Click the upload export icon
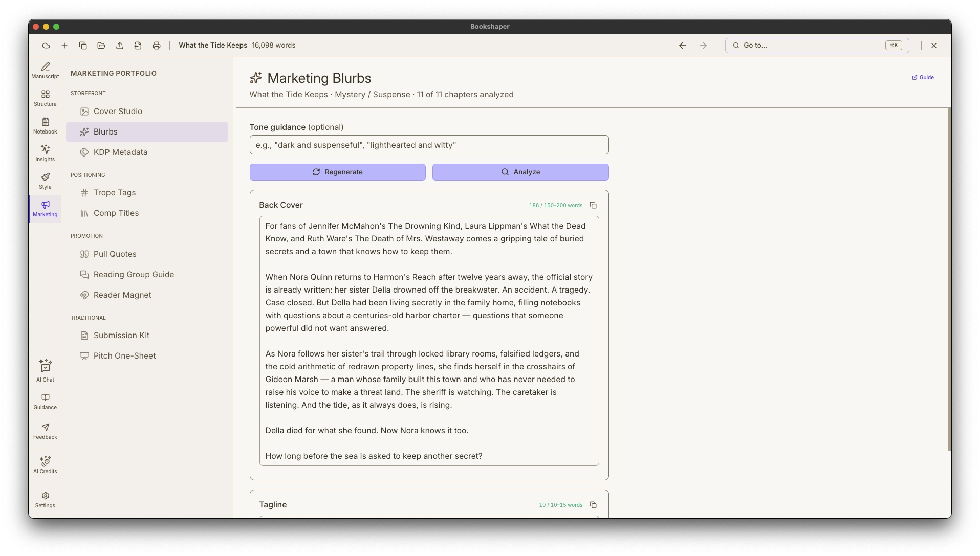 [120, 46]
